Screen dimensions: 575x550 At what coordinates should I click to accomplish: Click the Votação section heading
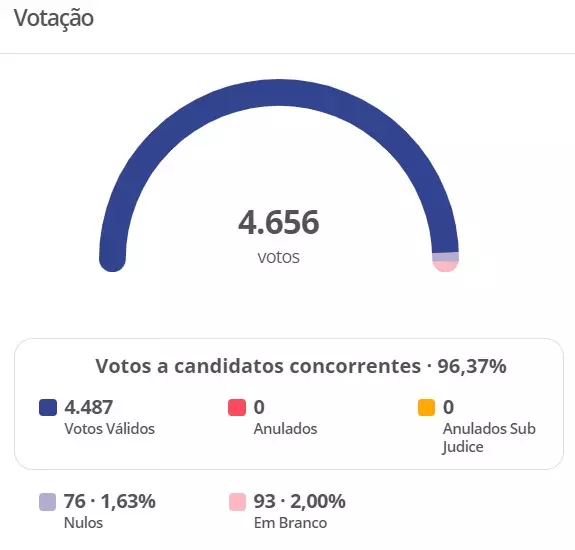54,18
